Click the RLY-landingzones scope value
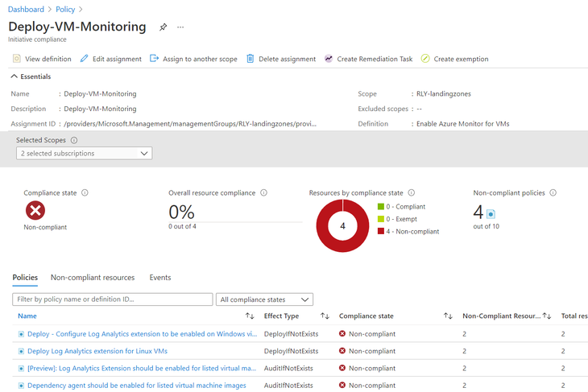The height and width of the screenshot is (392, 588). click(444, 93)
